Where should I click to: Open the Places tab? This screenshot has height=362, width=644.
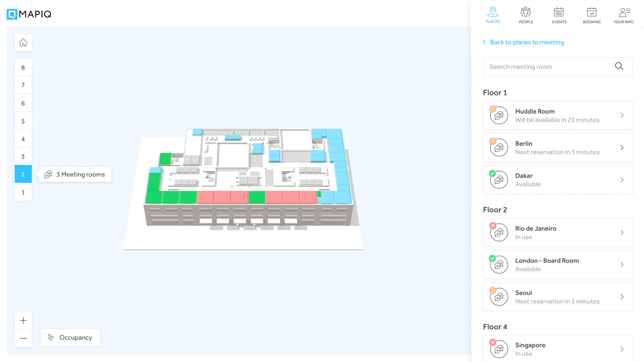click(492, 15)
